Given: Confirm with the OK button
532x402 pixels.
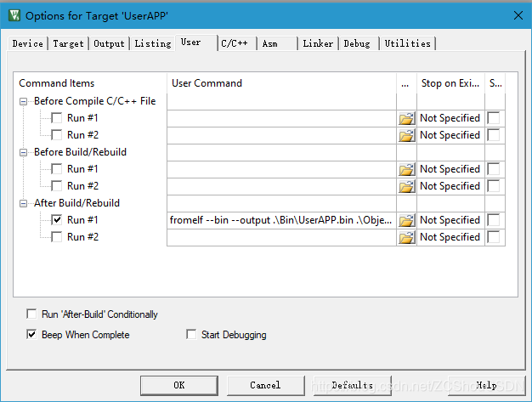Looking at the screenshot, I should pyautogui.click(x=179, y=385).
